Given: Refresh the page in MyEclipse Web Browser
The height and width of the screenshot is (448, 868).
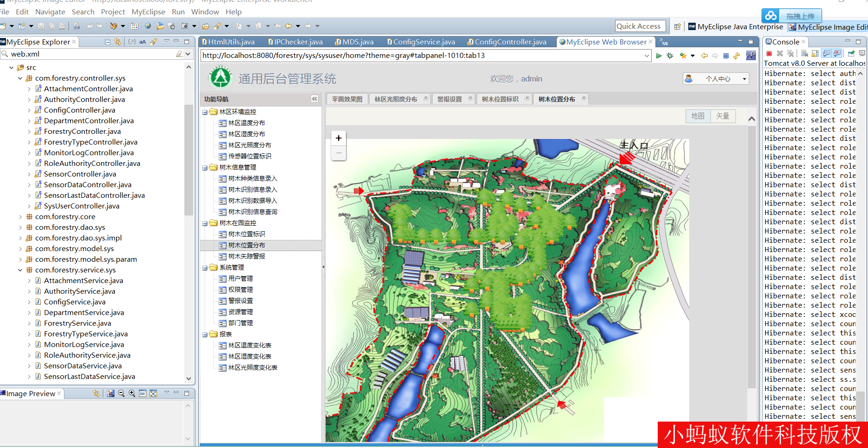Looking at the screenshot, I should pos(736,56).
